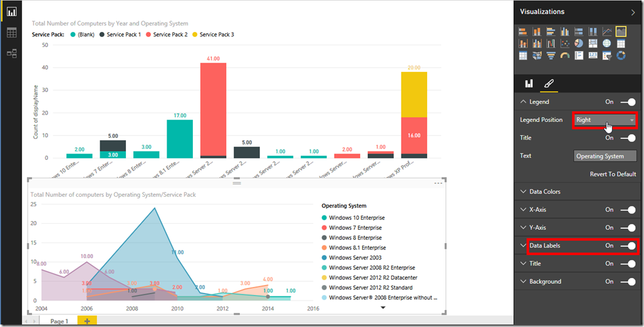Image resolution: width=644 pixels, height=327 pixels.
Task: Add a new page with plus button
Action: tap(87, 321)
